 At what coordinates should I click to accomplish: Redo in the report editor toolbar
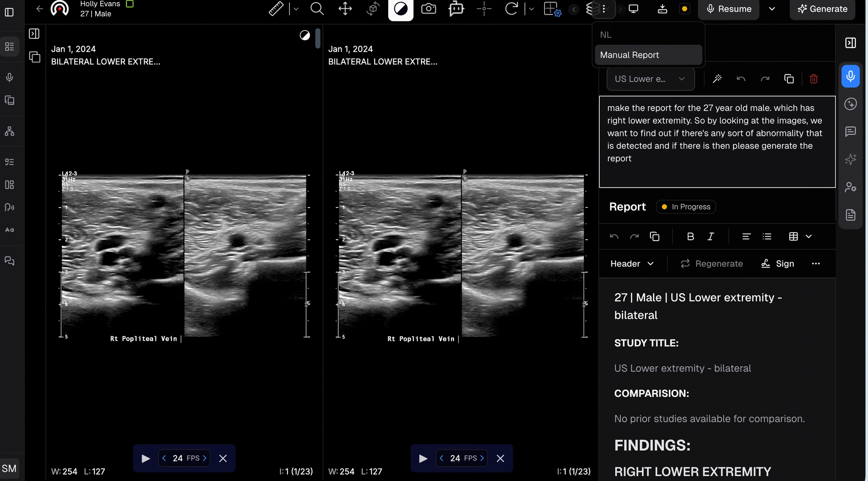coord(634,236)
